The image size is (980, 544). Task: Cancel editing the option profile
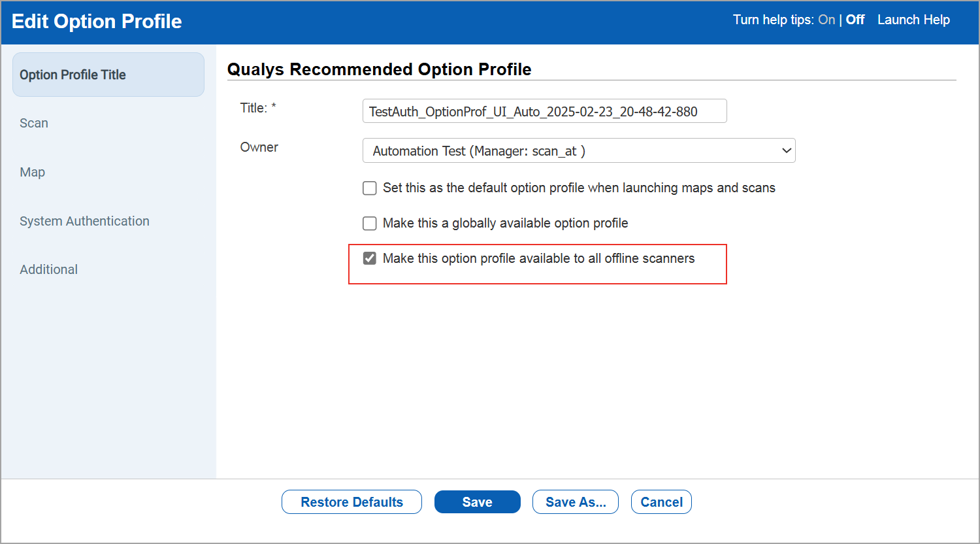click(661, 501)
